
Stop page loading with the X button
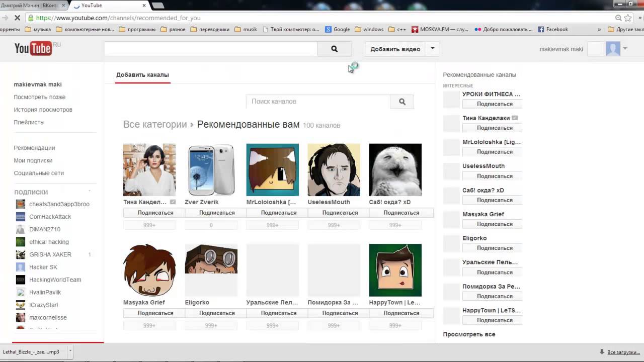pos(18,18)
